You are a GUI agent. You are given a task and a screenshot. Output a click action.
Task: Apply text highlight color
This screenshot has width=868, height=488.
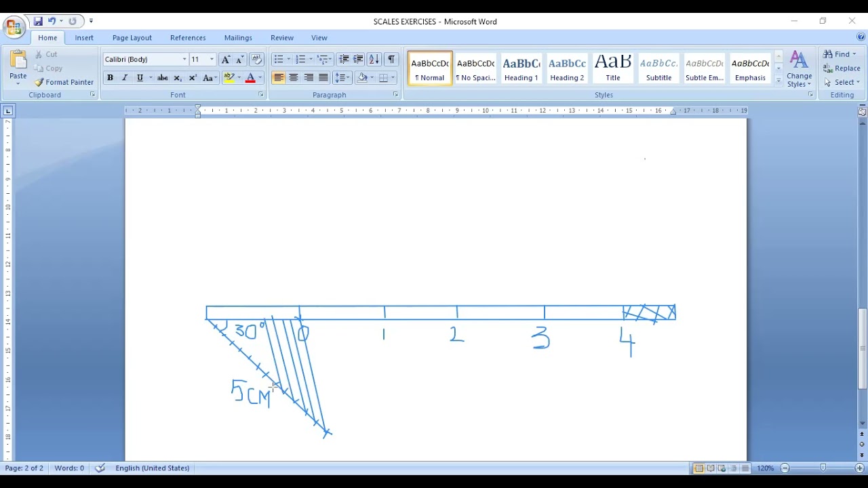tap(229, 78)
